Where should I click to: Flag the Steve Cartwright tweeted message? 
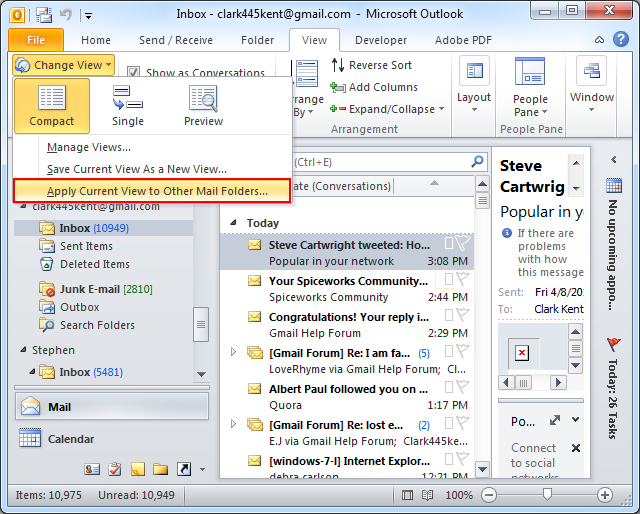462,243
